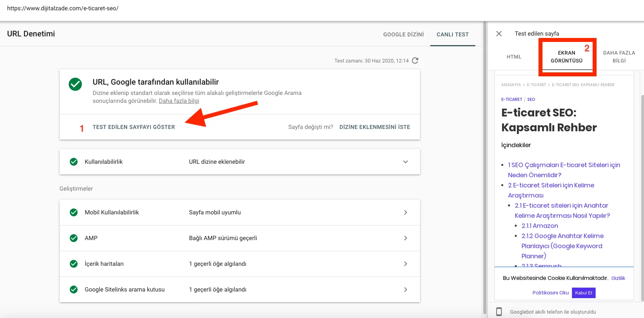Image resolution: width=644 pixels, height=318 pixels.
Task: Open the Daha fazla bilgi link
Action: pyautogui.click(x=179, y=101)
